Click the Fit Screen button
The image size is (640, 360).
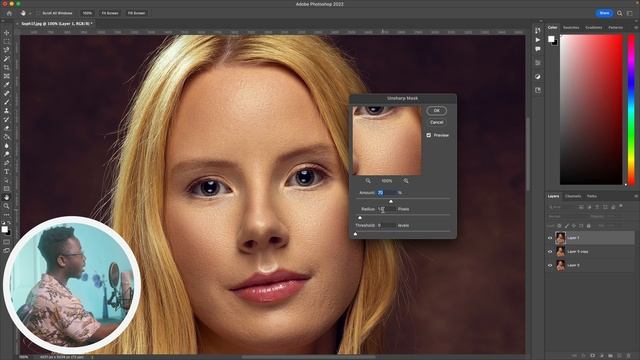pos(110,13)
